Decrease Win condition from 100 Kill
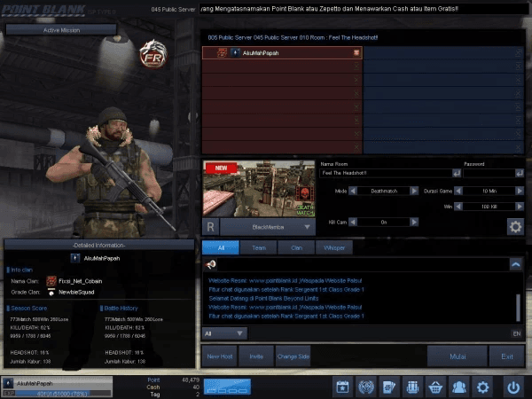 (458, 207)
